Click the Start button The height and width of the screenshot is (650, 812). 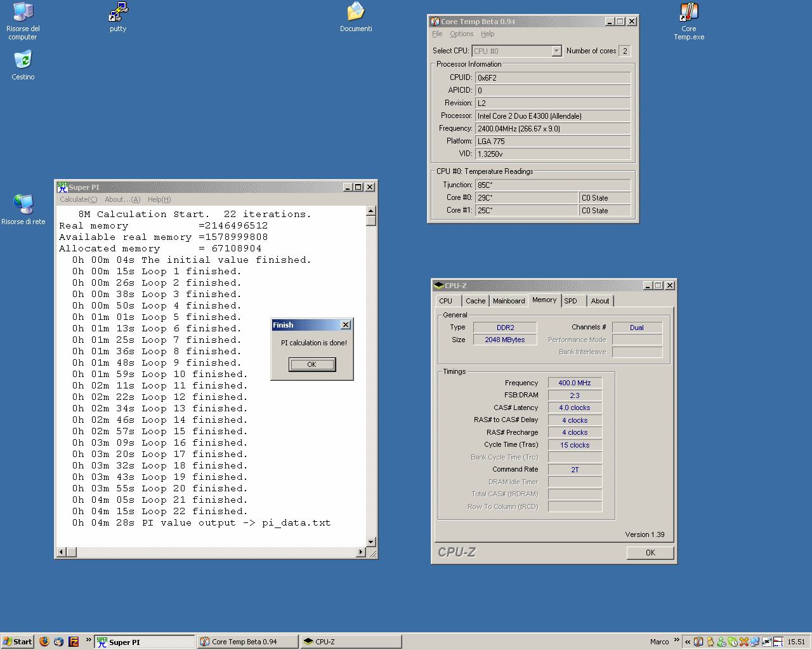pos(17,642)
